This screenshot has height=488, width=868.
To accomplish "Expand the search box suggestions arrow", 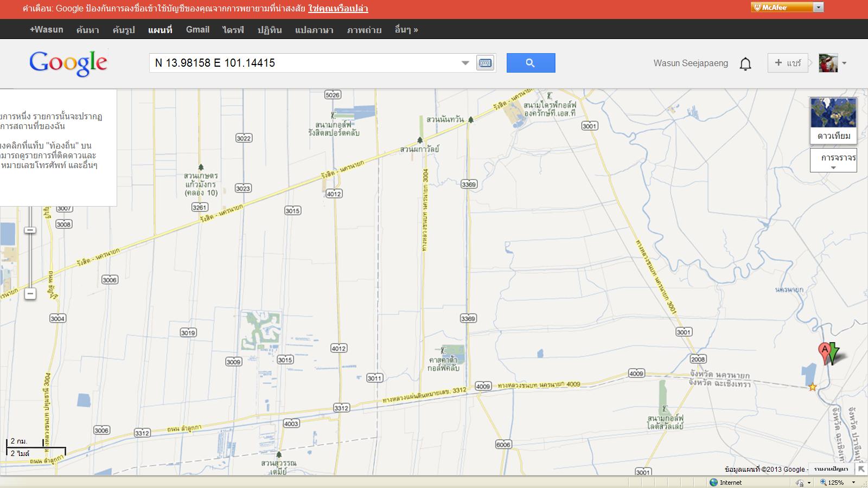I will point(465,63).
